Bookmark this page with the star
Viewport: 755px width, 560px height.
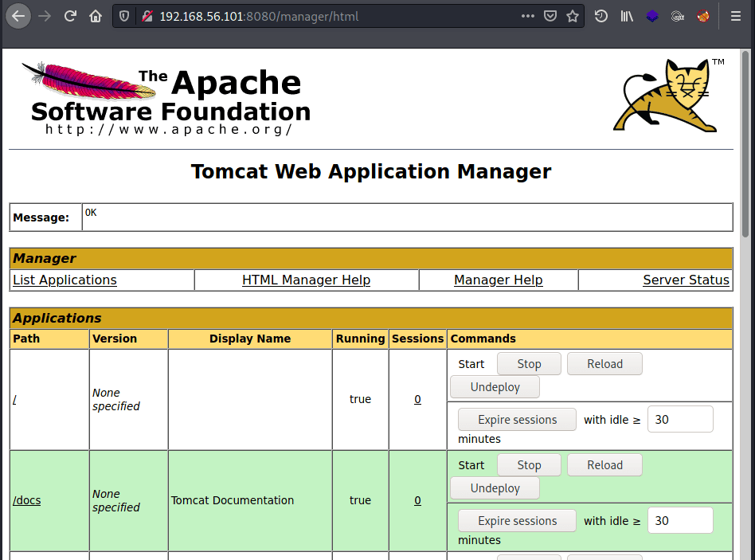tap(573, 17)
